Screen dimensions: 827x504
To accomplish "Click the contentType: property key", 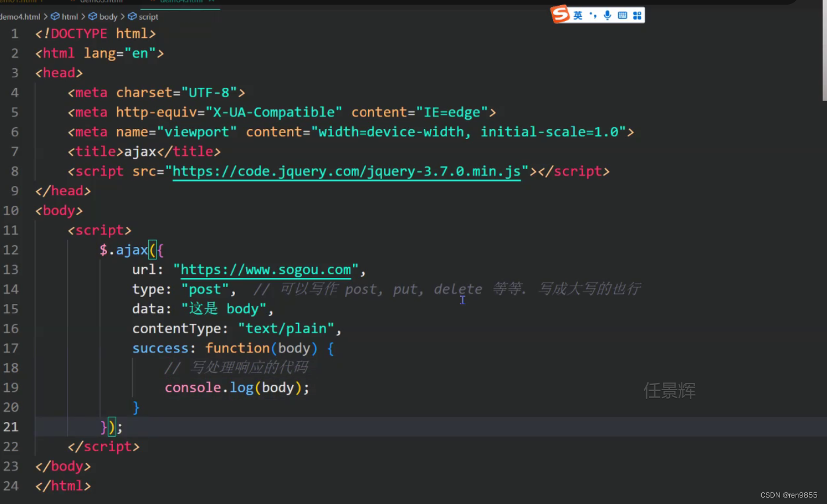I will point(180,328).
